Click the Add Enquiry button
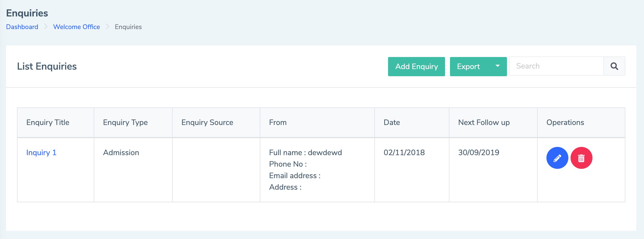 [416, 66]
